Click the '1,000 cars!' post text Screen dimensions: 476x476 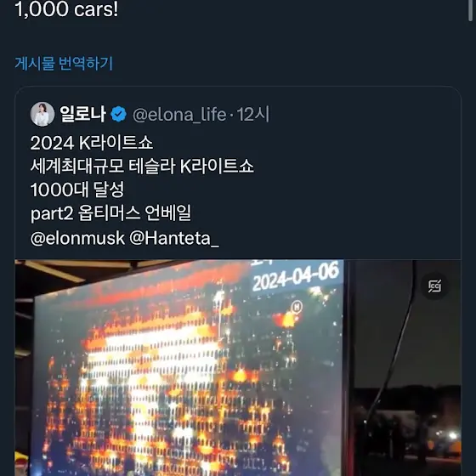pos(66,9)
